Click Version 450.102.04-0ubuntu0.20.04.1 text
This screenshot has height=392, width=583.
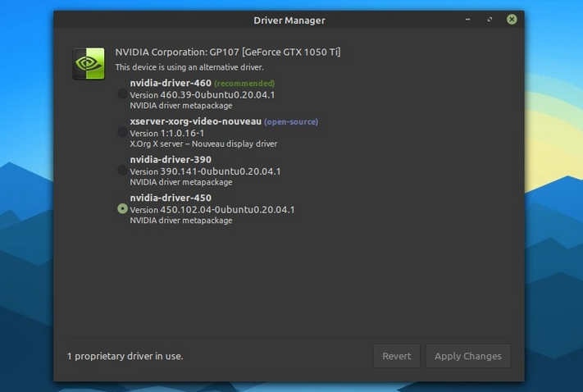tap(212, 210)
